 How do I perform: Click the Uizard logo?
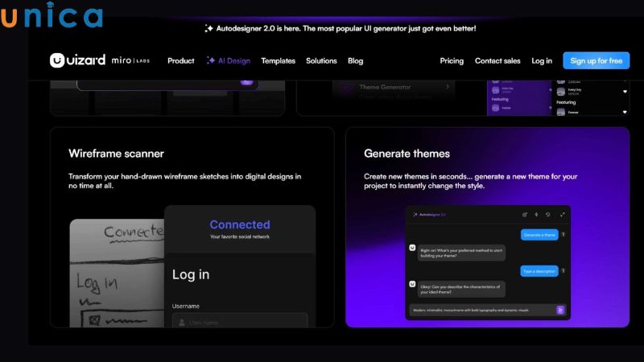pos(77,60)
